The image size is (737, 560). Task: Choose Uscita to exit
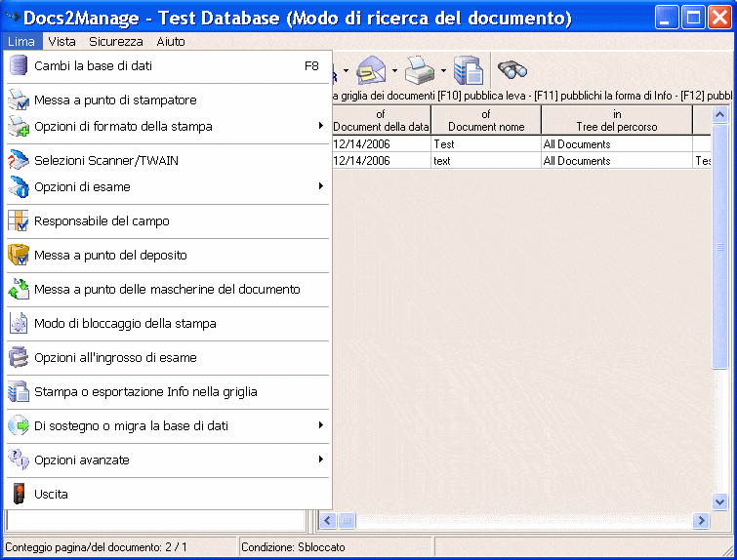click(167, 495)
